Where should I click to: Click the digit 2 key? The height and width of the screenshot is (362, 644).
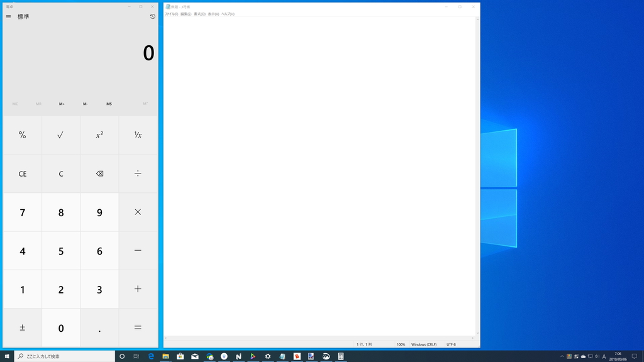(x=61, y=289)
